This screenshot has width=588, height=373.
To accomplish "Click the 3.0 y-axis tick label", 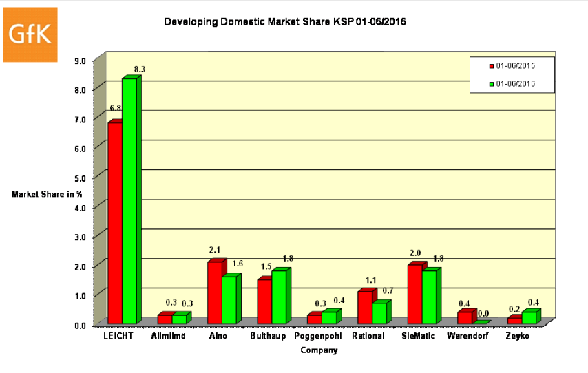I will (81, 237).
